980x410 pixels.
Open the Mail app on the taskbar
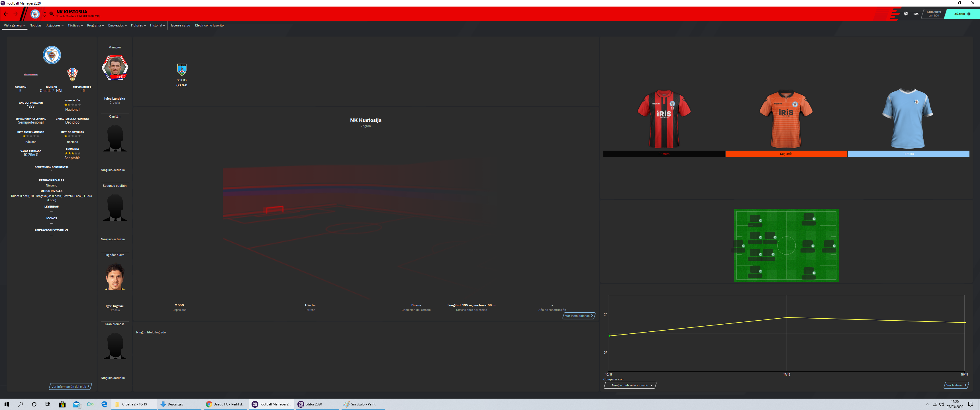(76, 404)
